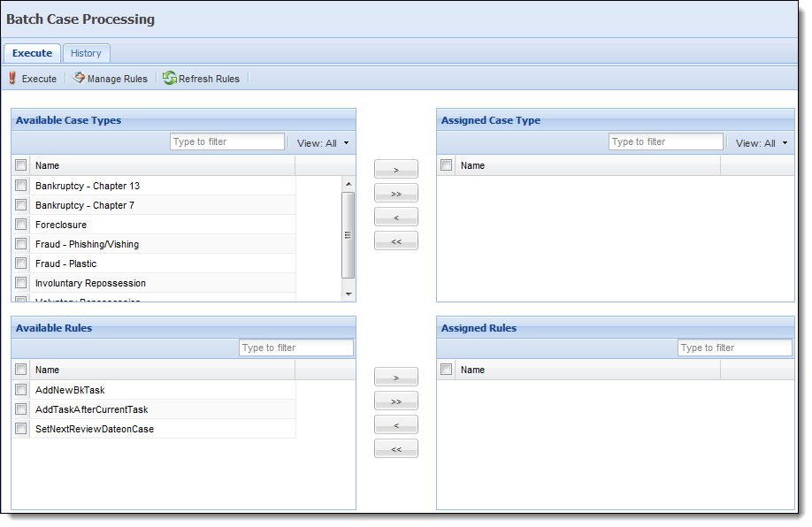Toggle select-all checkbox in Available Case Types header
The height and width of the screenshot is (527, 812).
20,165
